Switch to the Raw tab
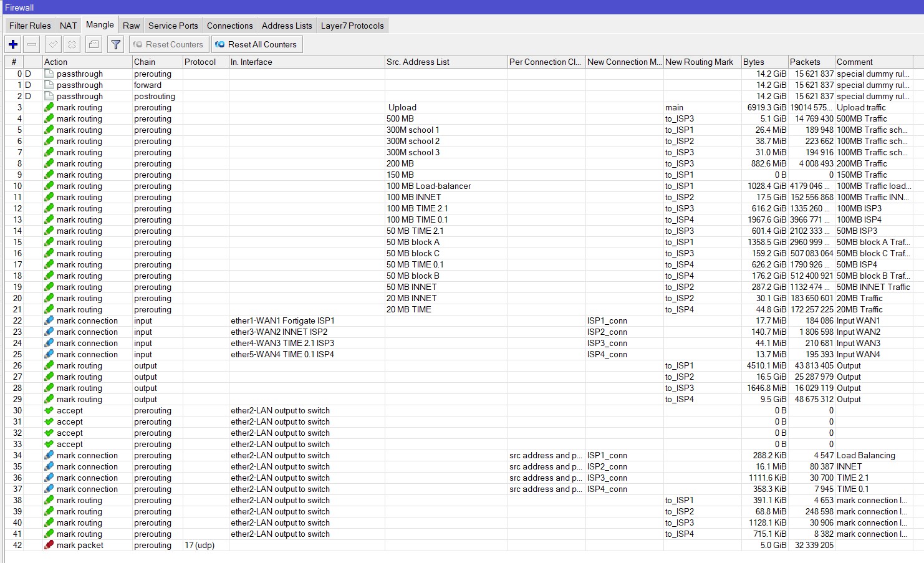924x563 pixels. pos(131,26)
